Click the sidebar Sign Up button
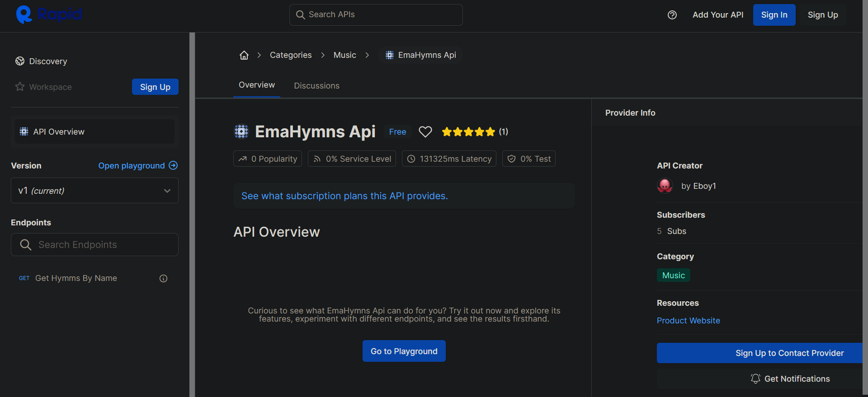Viewport: 868px width, 397px height. [x=155, y=87]
